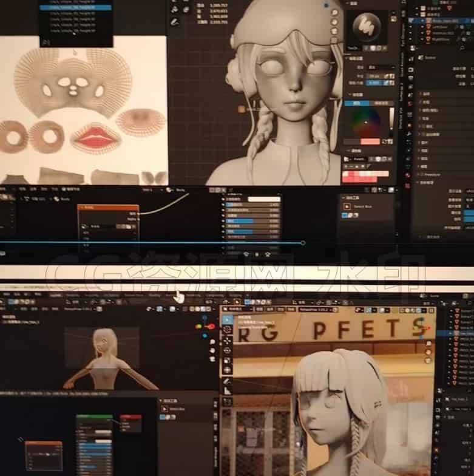Screen dimensions: 474x476
Task: Collapse the color palette panel header
Action: click(354, 151)
